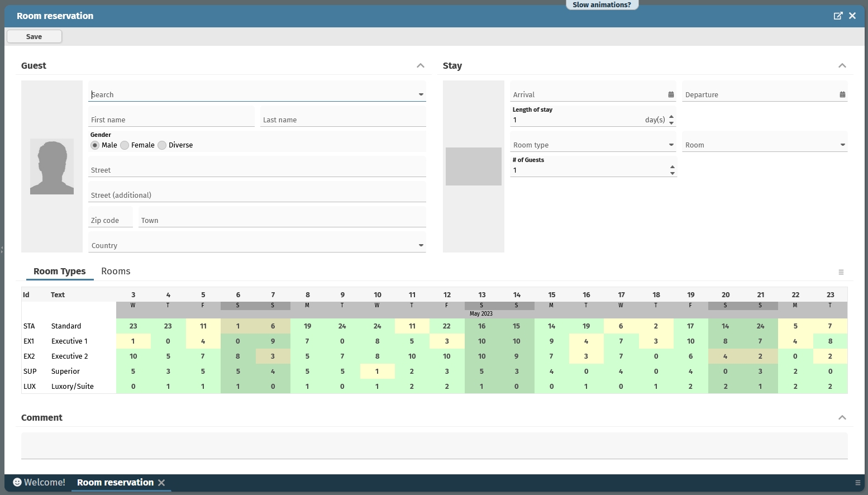Viewport: 868px width, 495px height.
Task: Open the Departure date calendar picker
Action: pyautogui.click(x=842, y=94)
